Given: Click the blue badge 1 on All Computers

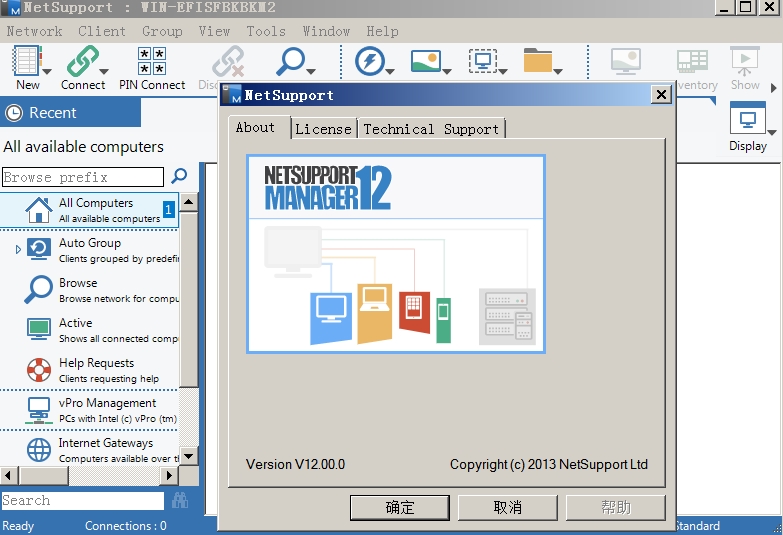Looking at the screenshot, I should coord(169,209).
